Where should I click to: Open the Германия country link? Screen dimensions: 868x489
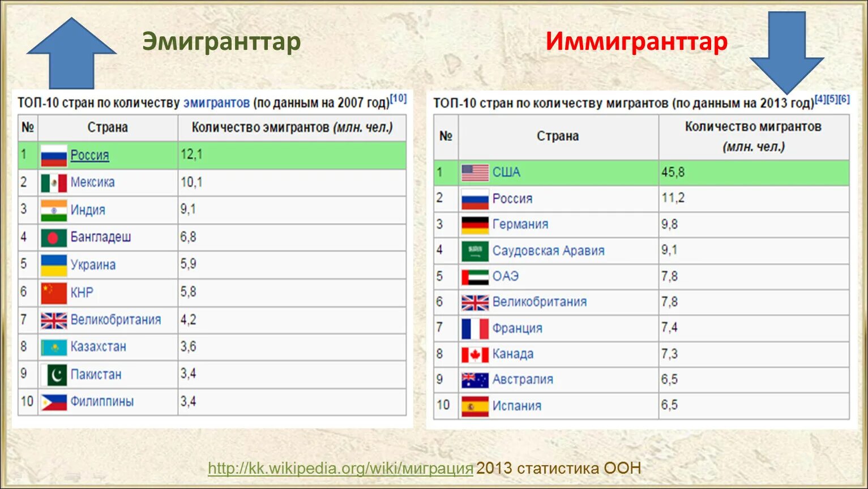(x=520, y=224)
